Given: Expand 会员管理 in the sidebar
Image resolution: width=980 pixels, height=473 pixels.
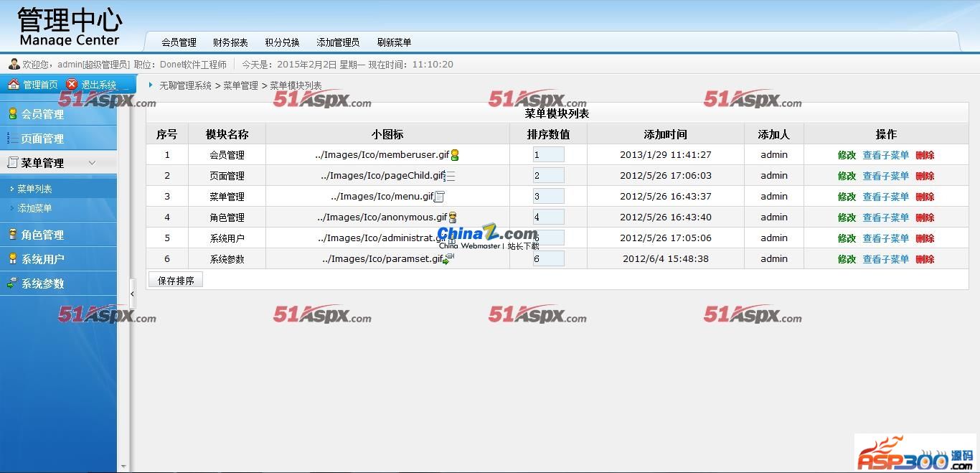Looking at the screenshot, I should 58,113.
